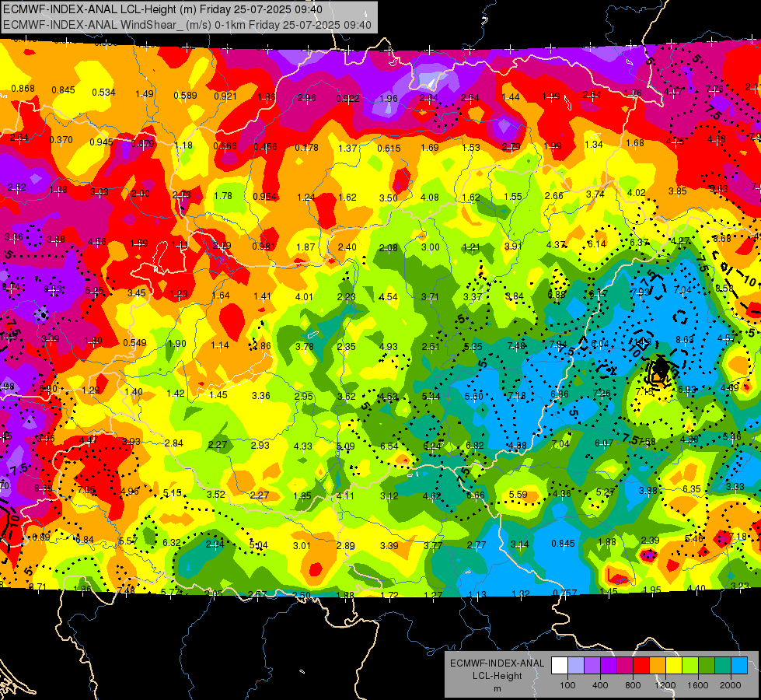Click the legend label 1200

coord(665,685)
